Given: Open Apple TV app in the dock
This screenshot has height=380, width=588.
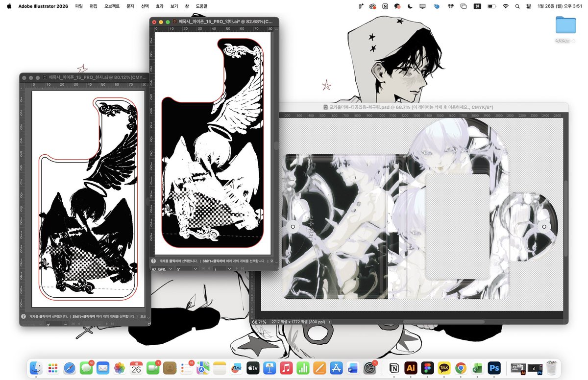Looking at the screenshot, I should (x=253, y=368).
